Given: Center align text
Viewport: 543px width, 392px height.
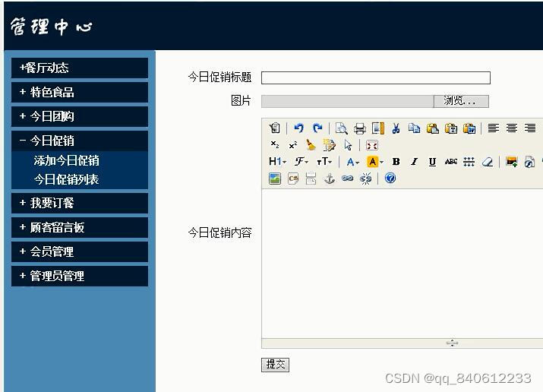Looking at the screenshot, I should pos(512,128).
